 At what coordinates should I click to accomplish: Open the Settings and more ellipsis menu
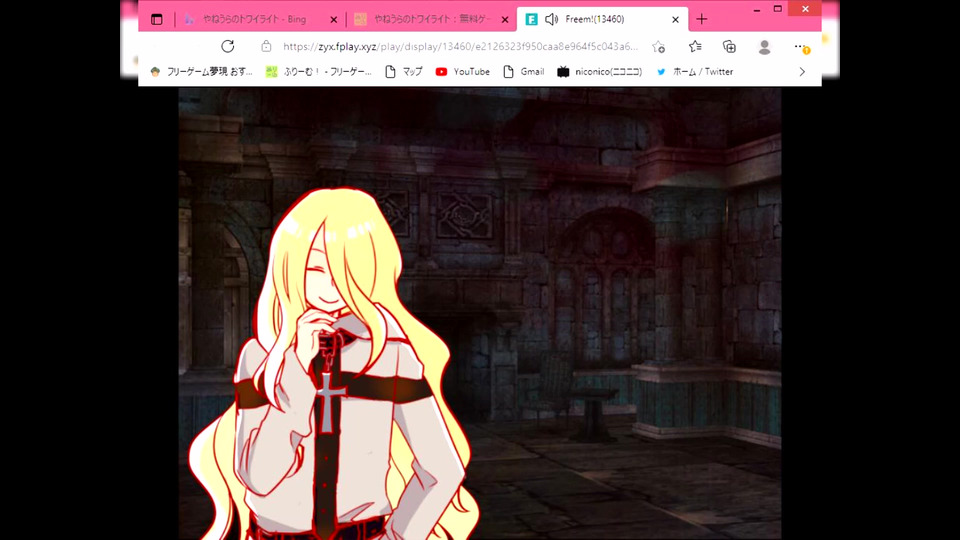click(x=800, y=47)
